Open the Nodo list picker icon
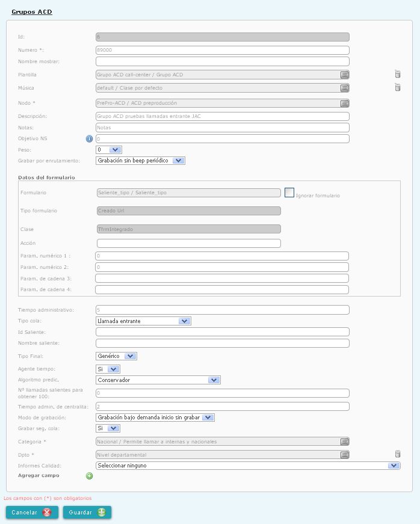Screen dimensions: 420x524 [x=345, y=103]
